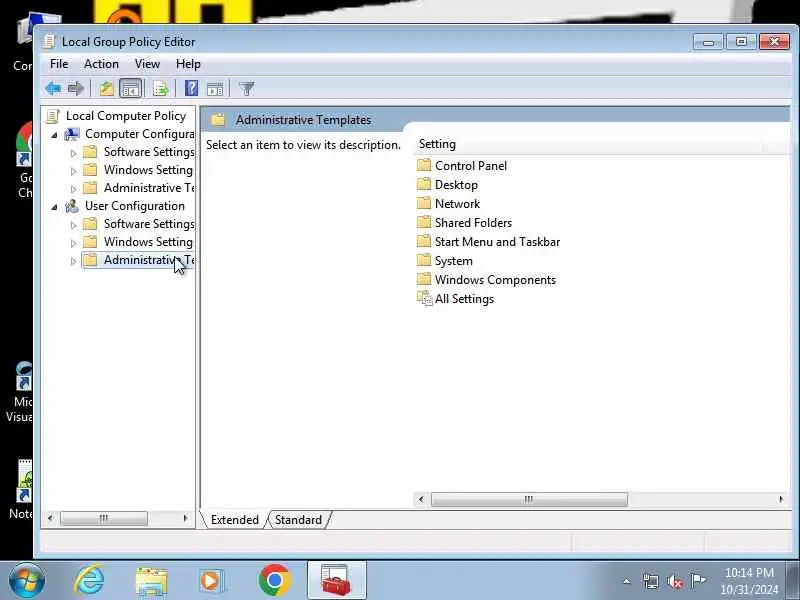
Task: Open Windows Media Player from the taskbar
Action: (211, 581)
